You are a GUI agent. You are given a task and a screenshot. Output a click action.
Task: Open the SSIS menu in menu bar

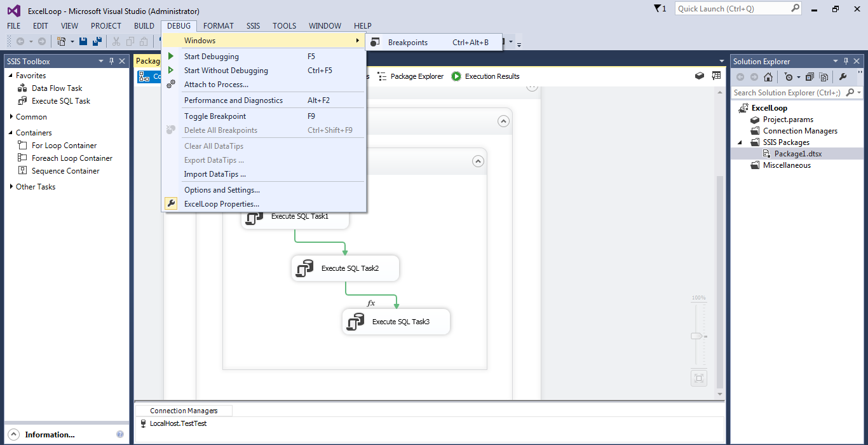coord(254,26)
